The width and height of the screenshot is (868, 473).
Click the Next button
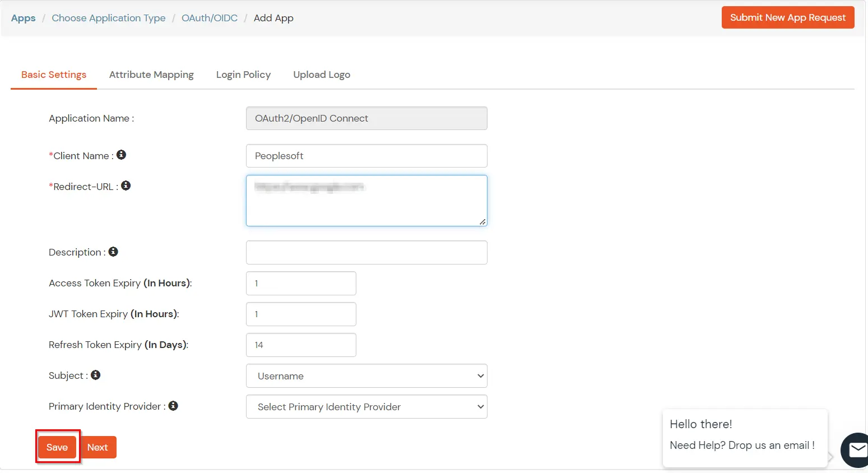point(98,447)
